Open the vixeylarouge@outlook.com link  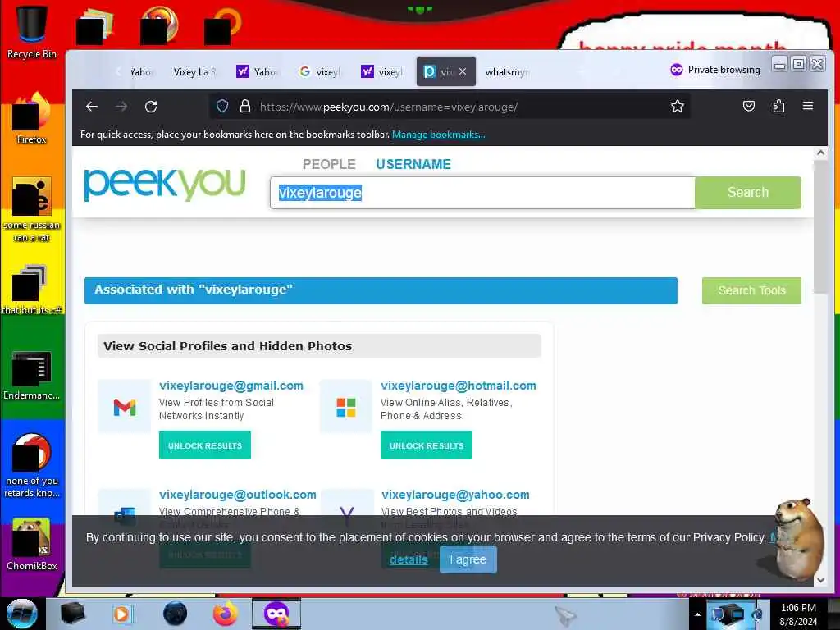pyautogui.click(x=237, y=495)
